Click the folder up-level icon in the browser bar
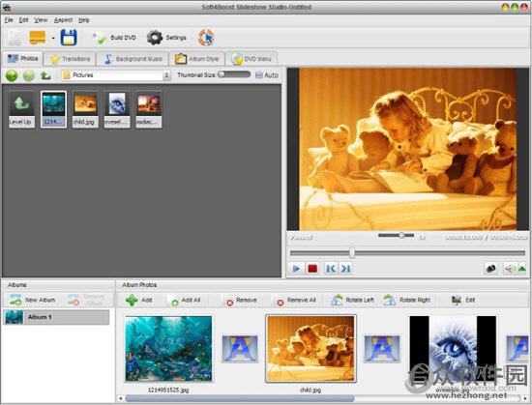 45,75
